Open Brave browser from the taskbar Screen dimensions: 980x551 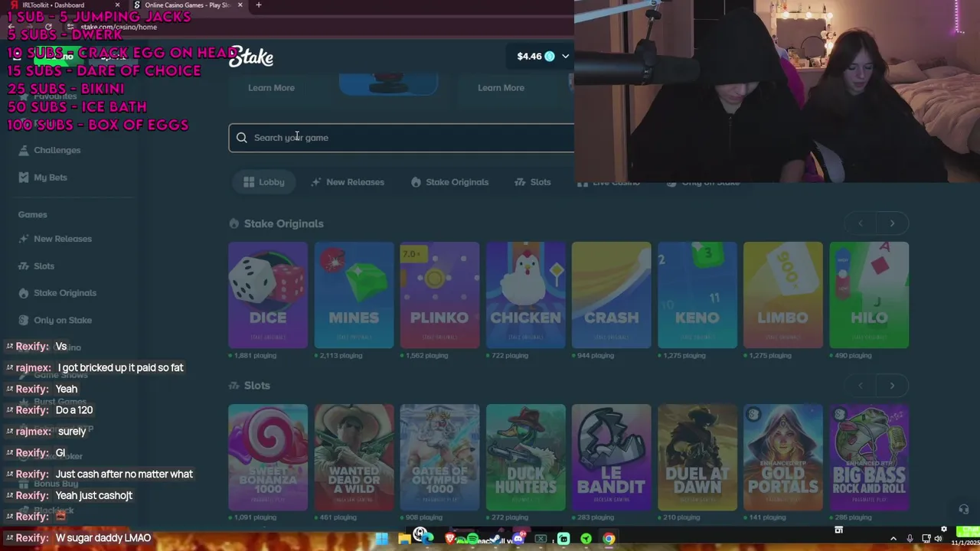(x=449, y=539)
